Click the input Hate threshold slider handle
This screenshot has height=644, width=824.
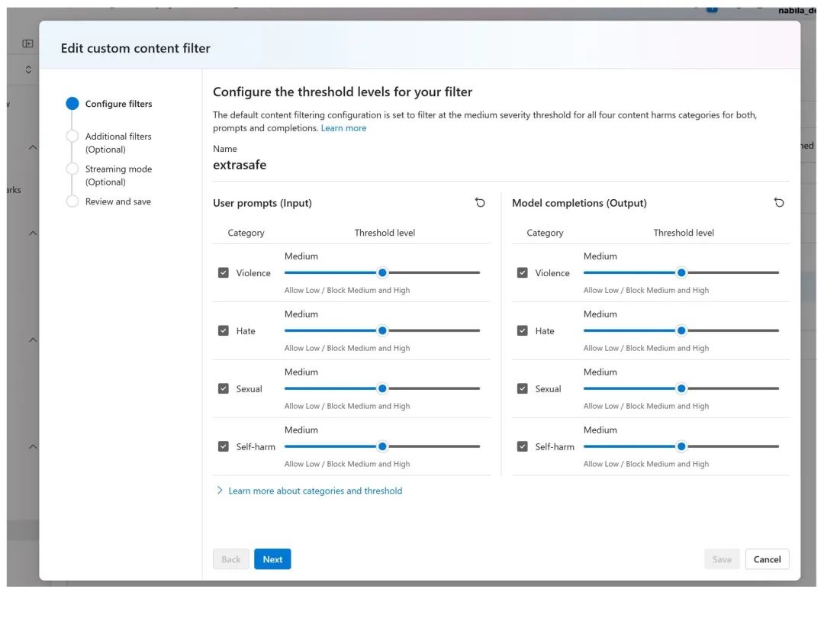(x=382, y=330)
